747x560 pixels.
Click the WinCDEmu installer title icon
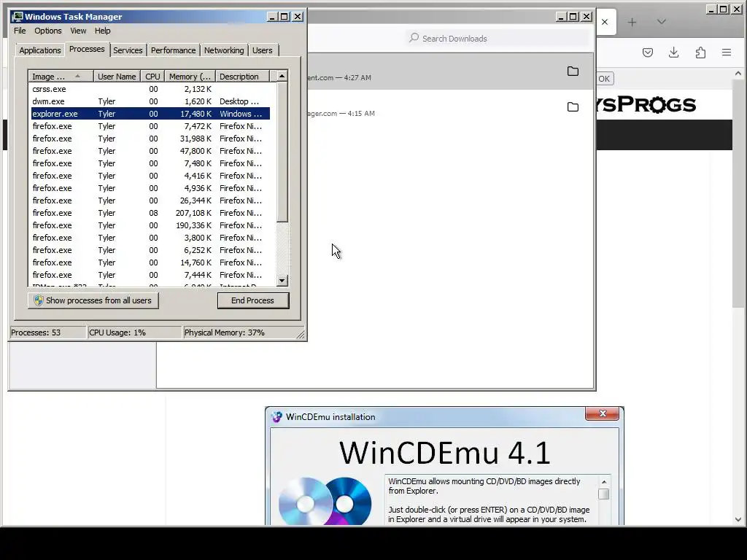pos(276,416)
